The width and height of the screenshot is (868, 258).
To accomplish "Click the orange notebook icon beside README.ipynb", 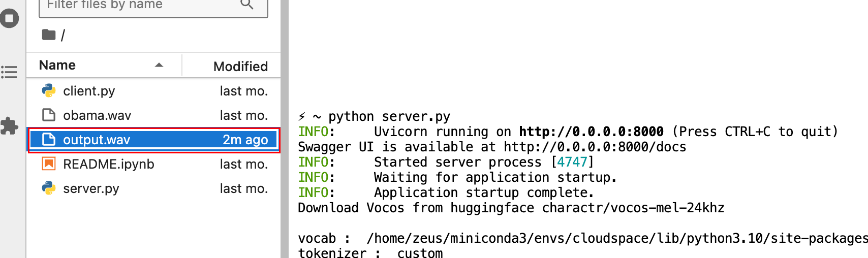I will (49, 164).
